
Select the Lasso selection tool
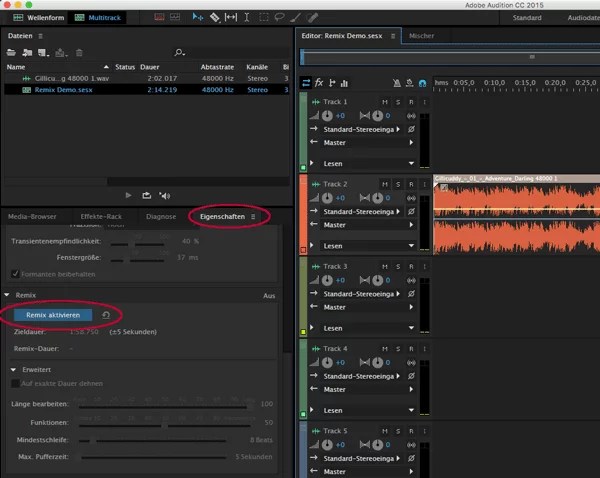280,17
